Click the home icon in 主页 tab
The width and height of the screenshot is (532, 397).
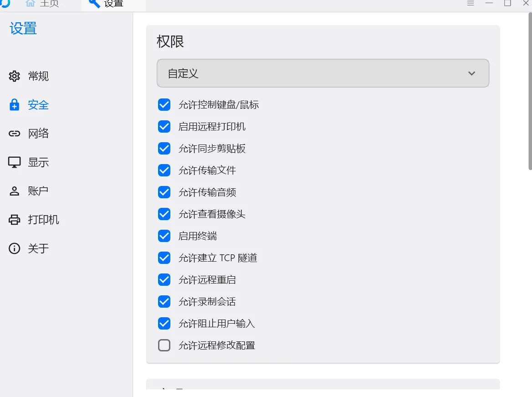30,3
